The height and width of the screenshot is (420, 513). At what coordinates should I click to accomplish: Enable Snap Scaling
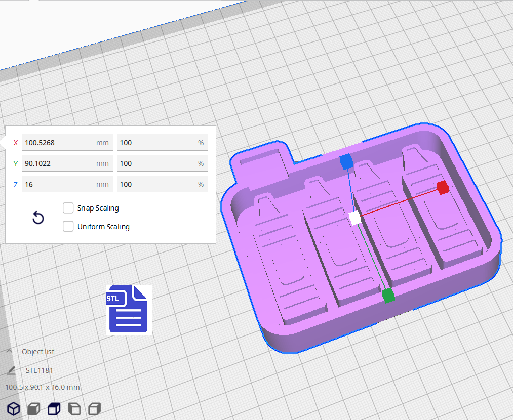68,207
